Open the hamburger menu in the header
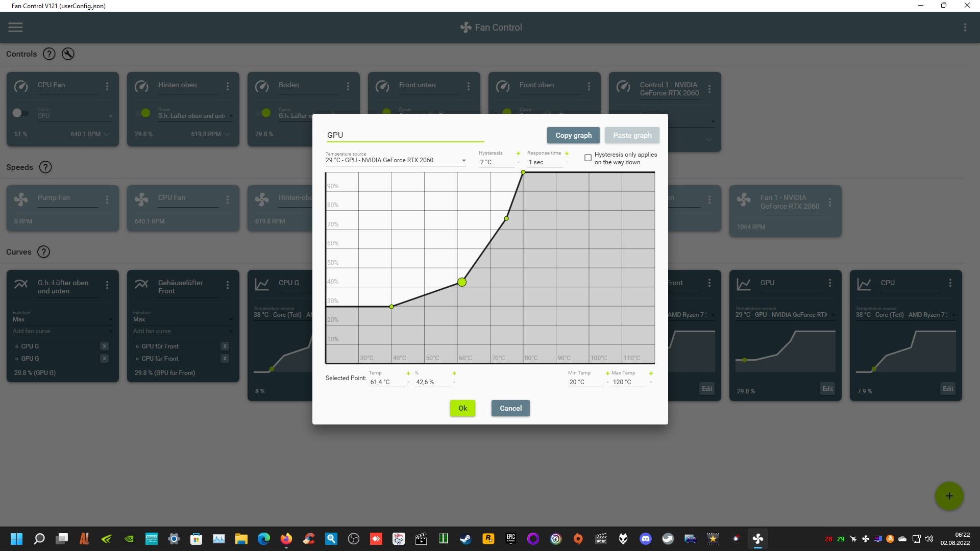This screenshot has width=980, height=551. 15,28
